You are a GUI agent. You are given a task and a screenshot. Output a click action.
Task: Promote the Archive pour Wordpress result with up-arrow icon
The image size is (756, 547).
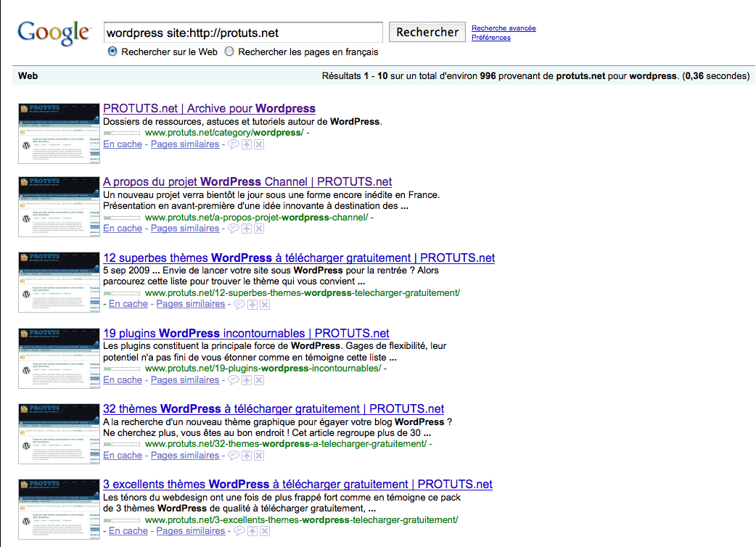coord(247,144)
